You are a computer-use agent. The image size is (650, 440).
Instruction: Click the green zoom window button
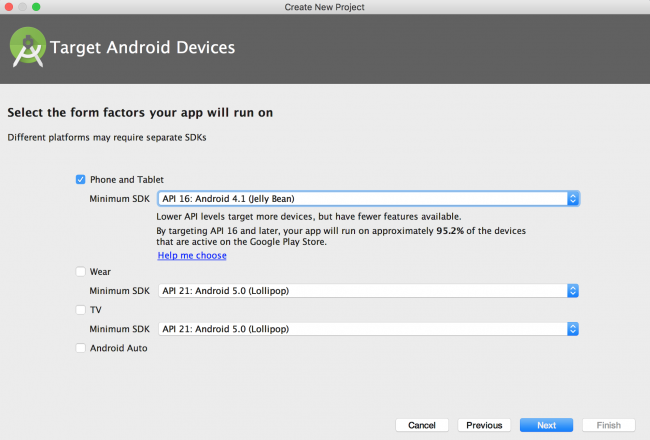[x=36, y=7]
